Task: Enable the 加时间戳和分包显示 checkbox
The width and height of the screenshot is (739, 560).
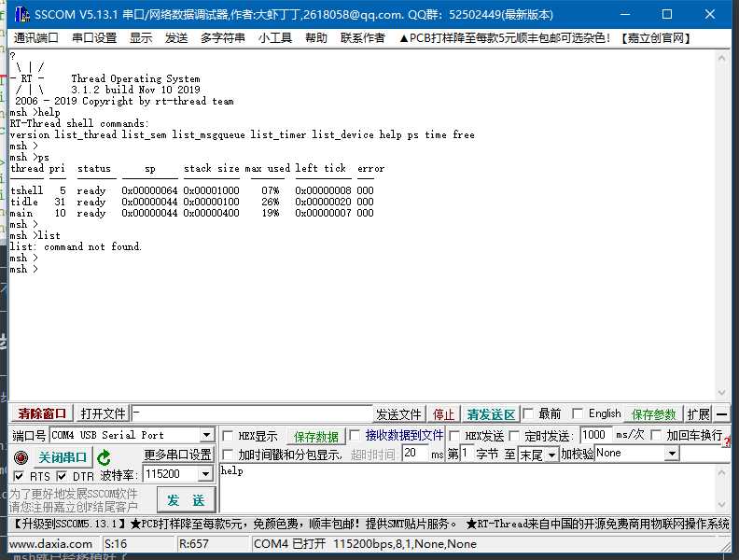Action: (x=228, y=455)
